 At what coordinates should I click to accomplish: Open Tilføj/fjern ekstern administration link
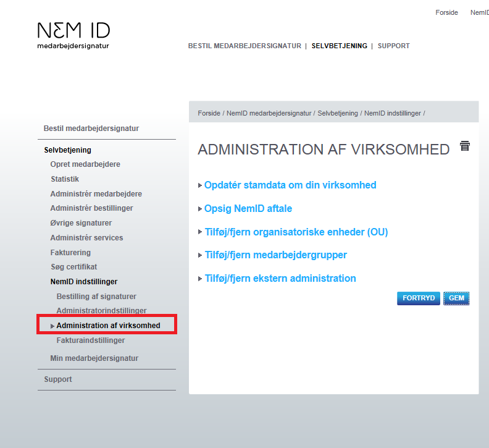point(280,279)
